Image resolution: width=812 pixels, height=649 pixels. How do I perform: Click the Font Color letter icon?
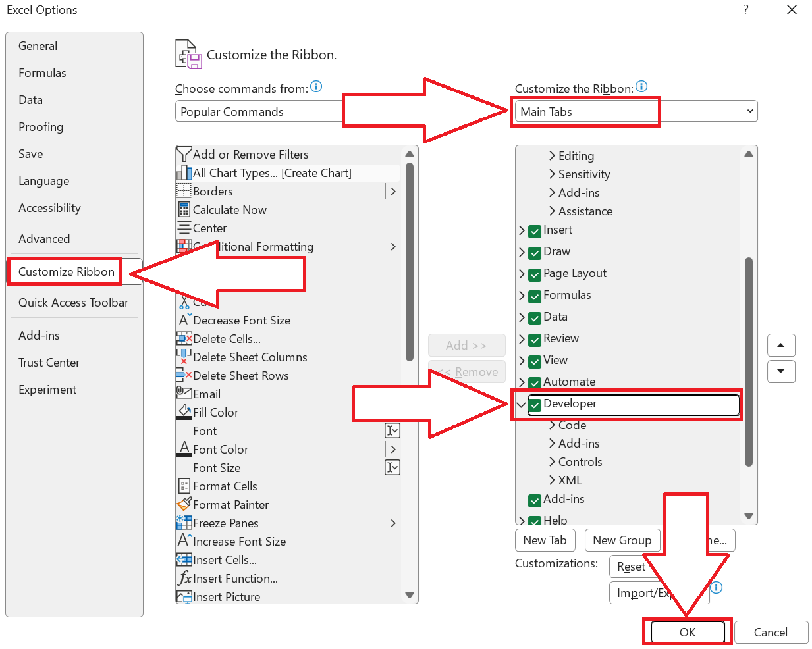tap(184, 450)
